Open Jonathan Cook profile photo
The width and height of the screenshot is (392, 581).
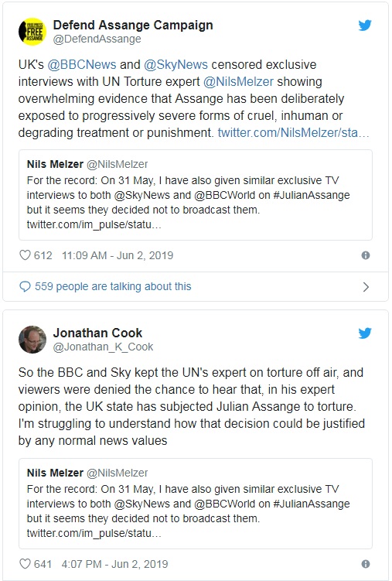click(32, 340)
